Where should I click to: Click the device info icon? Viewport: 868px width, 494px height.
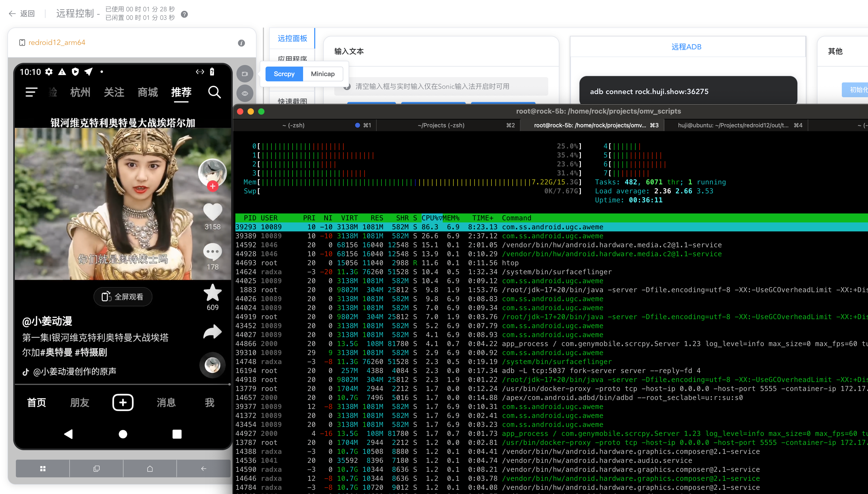click(241, 43)
